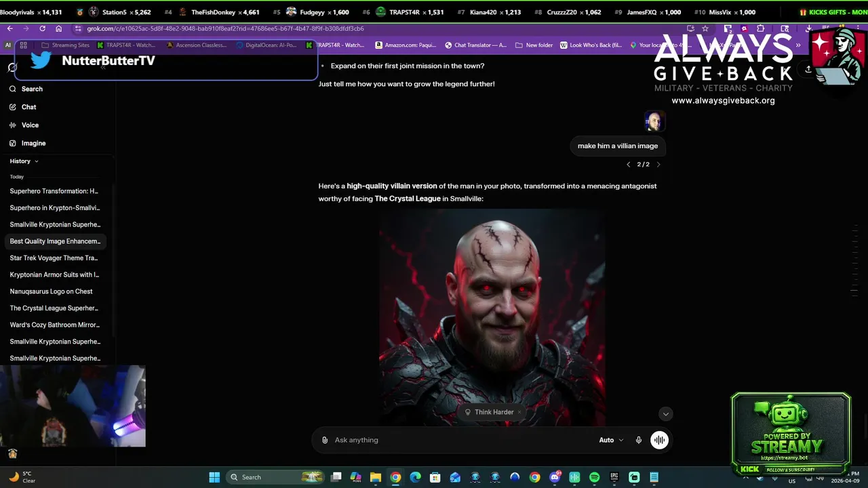The height and width of the screenshot is (488, 868).
Task: Click the user avatar above the message
Action: pos(654,122)
